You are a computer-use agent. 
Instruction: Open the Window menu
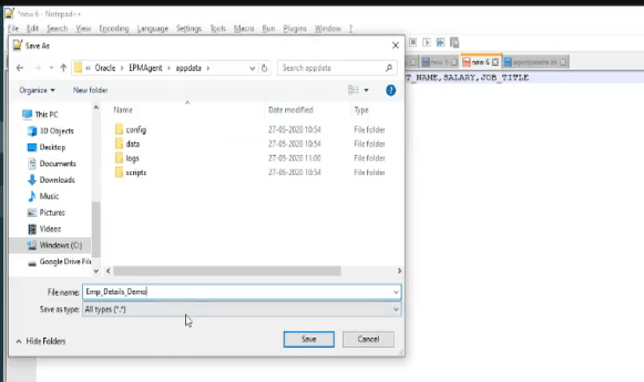pos(328,28)
